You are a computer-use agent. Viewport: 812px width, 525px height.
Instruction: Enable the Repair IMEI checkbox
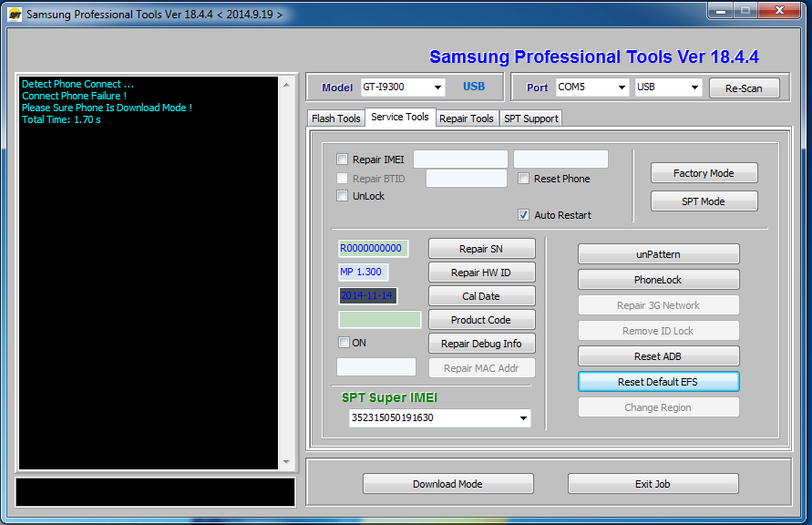pos(342,159)
